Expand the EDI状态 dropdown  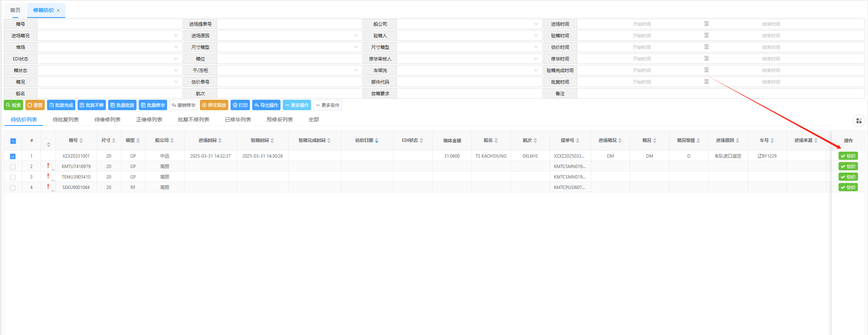coord(110,59)
